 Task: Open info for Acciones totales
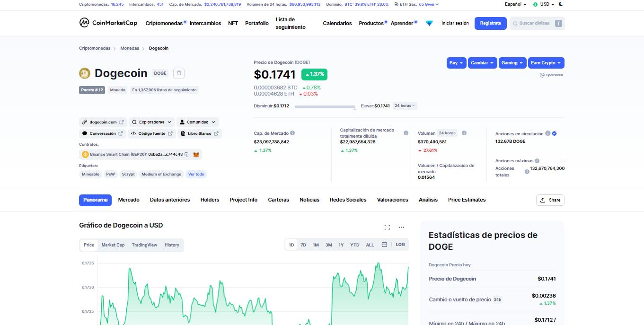click(527, 172)
